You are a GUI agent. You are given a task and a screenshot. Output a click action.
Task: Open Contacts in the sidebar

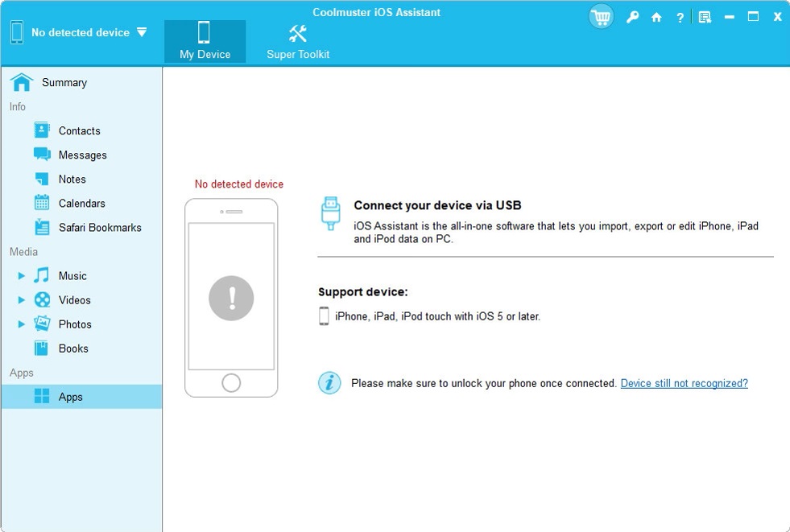[x=81, y=130]
